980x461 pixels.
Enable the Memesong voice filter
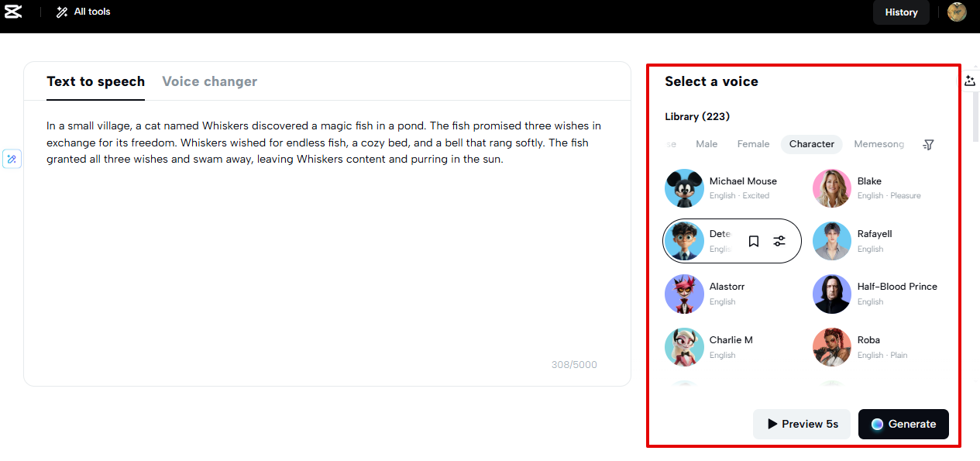point(879,143)
